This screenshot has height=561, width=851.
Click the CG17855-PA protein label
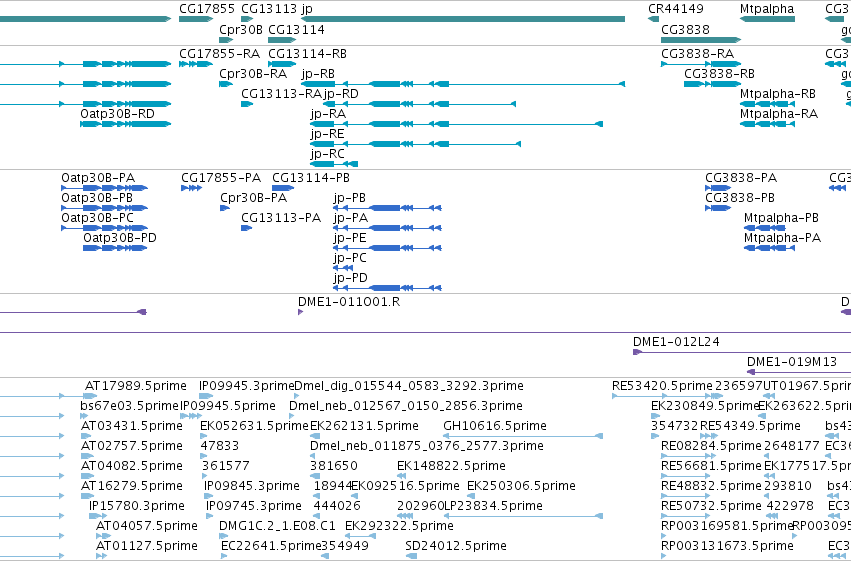click(221, 178)
